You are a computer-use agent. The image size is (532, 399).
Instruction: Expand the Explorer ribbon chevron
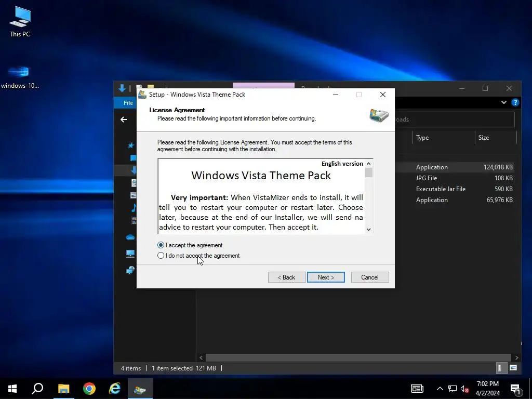tap(504, 102)
